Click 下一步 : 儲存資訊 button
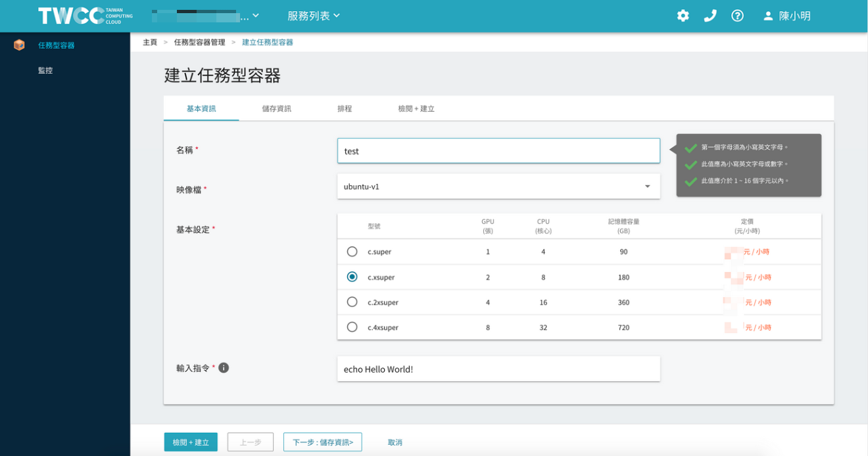 pyautogui.click(x=323, y=442)
